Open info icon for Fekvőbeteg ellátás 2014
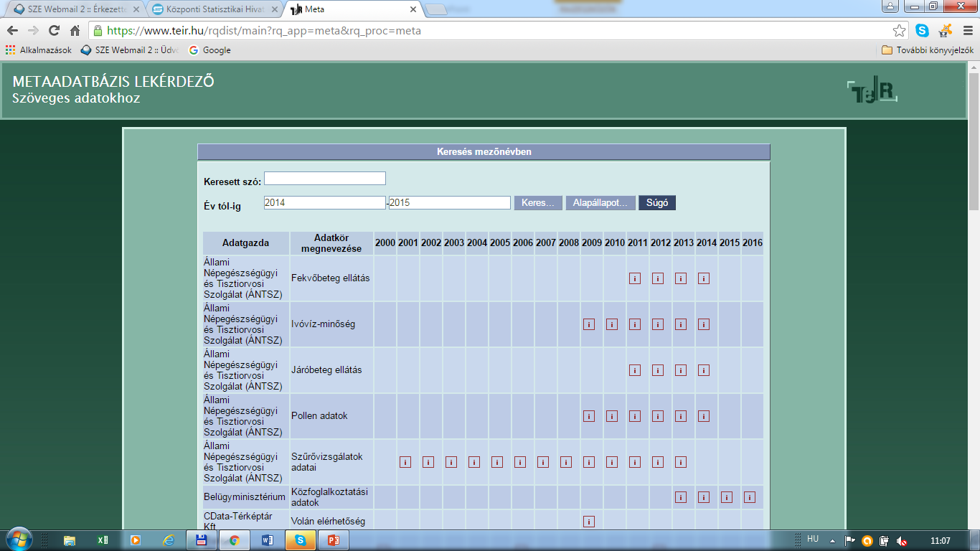 pos(704,278)
